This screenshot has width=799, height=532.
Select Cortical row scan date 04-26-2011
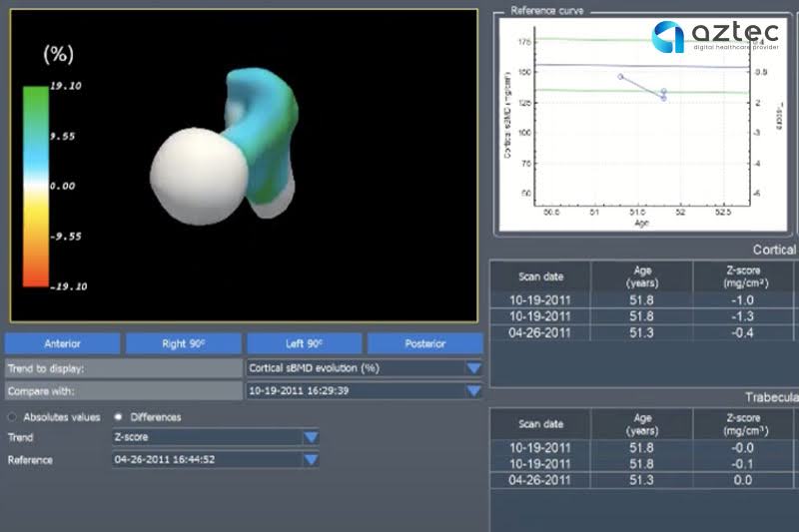[x=539, y=332]
